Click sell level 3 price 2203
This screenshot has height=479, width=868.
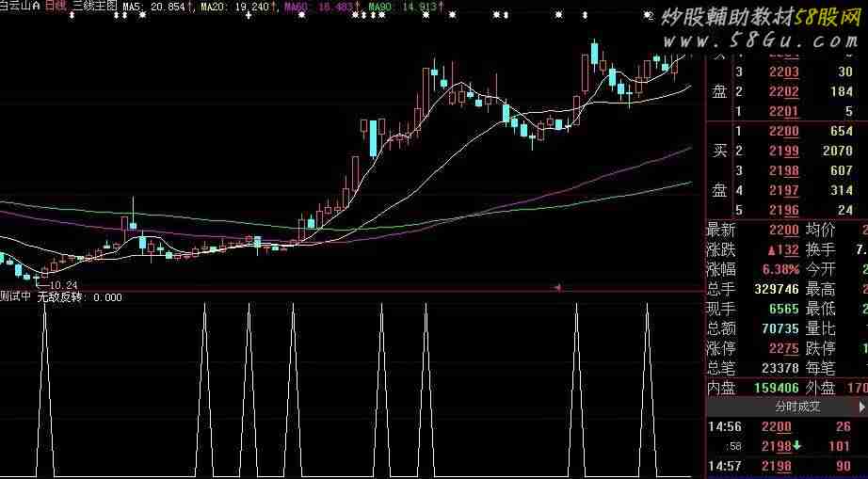pyautogui.click(x=784, y=72)
